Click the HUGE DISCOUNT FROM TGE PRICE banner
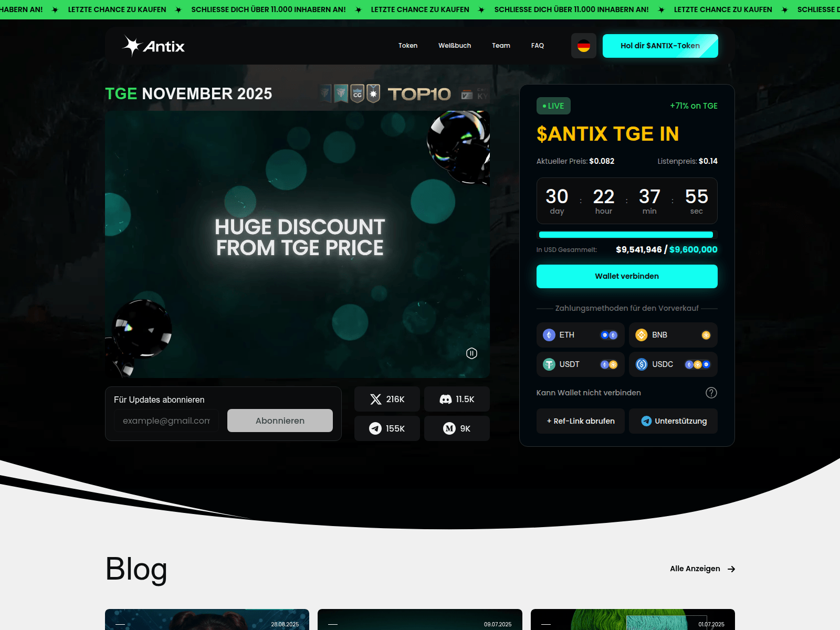This screenshot has width=840, height=630. (300, 237)
